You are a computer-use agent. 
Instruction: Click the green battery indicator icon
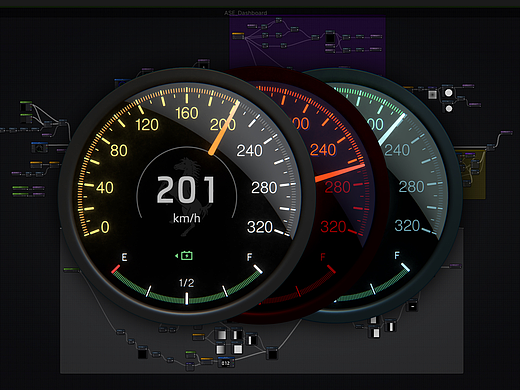point(184,256)
